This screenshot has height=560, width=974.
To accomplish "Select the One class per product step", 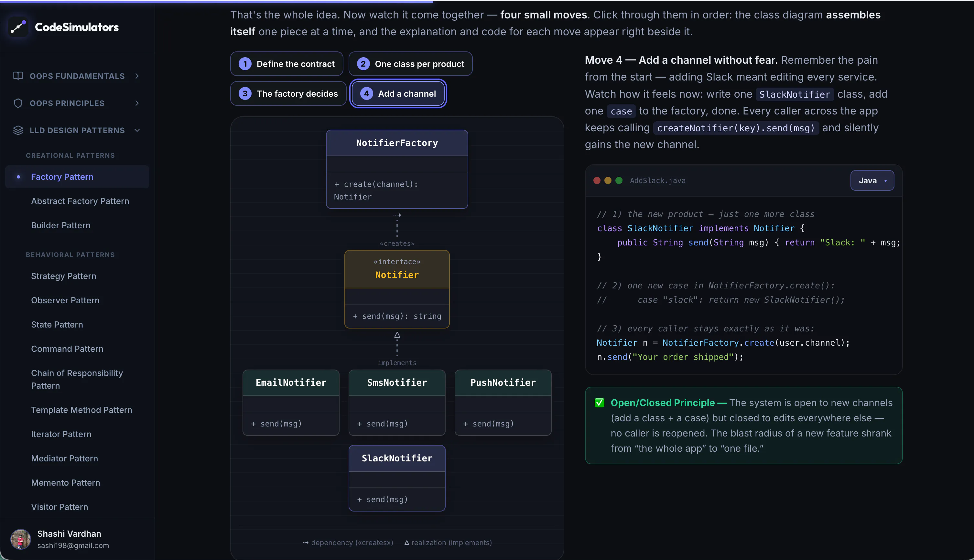I will click(410, 64).
